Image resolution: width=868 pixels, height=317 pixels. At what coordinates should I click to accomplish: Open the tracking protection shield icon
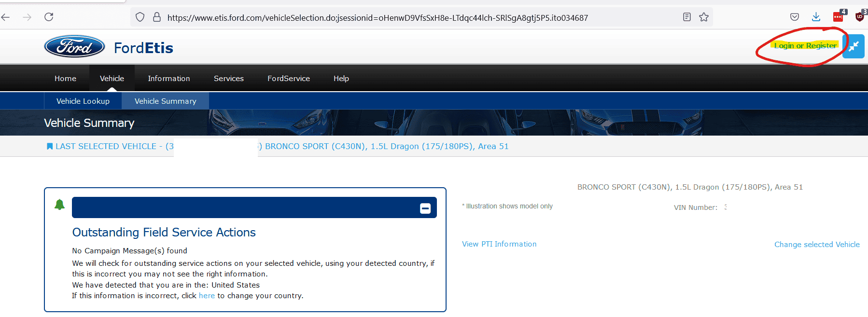[x=140, y=17]
